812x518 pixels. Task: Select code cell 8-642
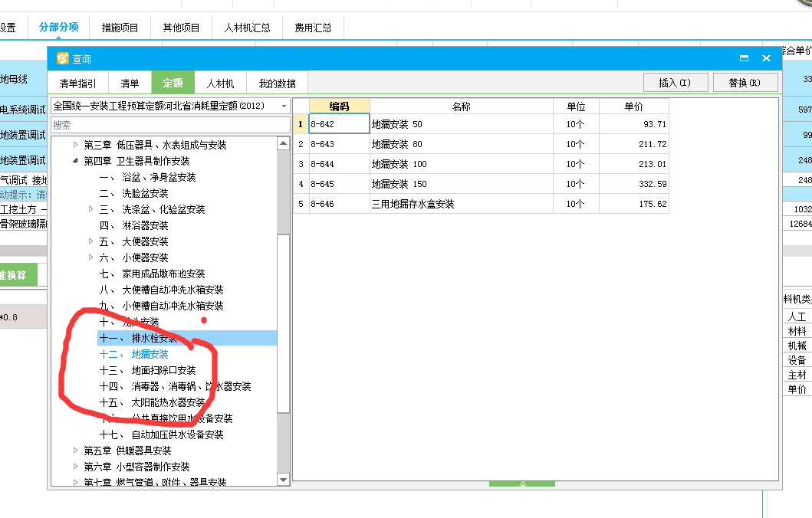339,124
